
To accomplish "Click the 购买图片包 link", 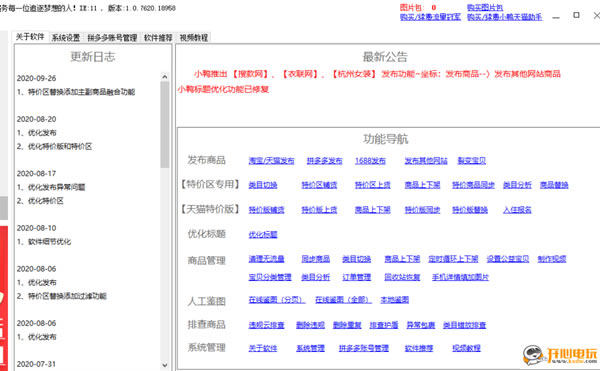I will (x=485, y=7).
